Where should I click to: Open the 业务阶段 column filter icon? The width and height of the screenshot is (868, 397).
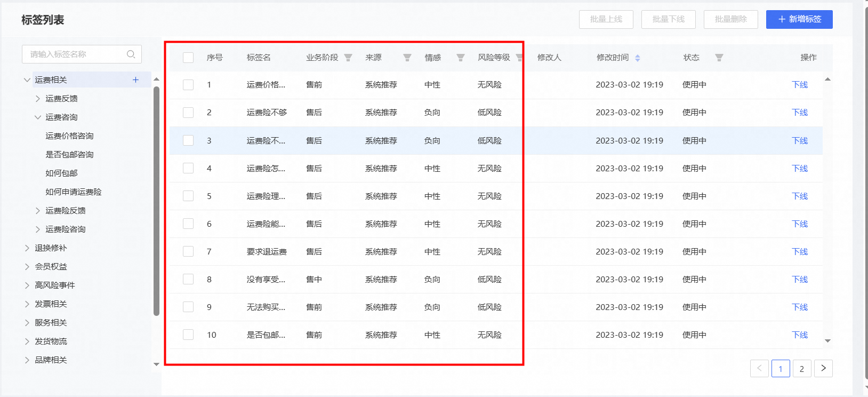coord(348,58)
